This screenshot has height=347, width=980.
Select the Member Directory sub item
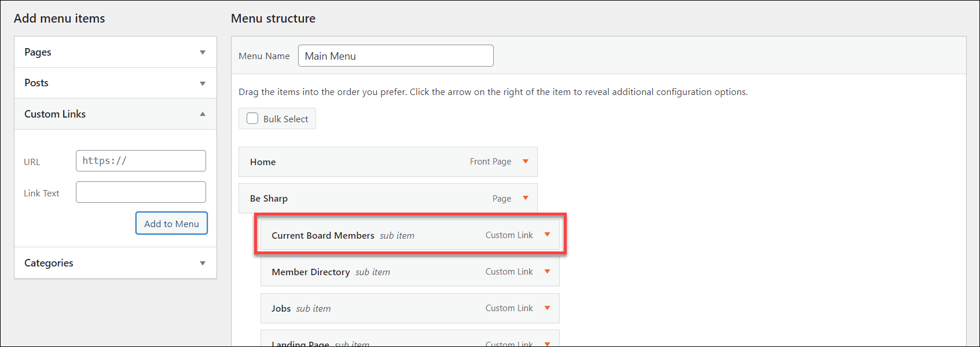311,272
